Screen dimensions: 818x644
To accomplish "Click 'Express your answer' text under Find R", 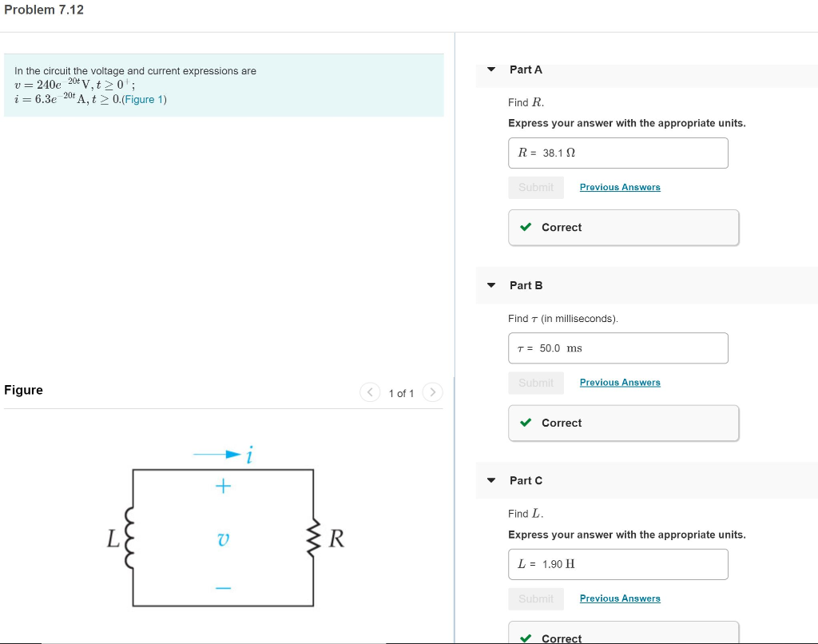I will coord(626,123).
